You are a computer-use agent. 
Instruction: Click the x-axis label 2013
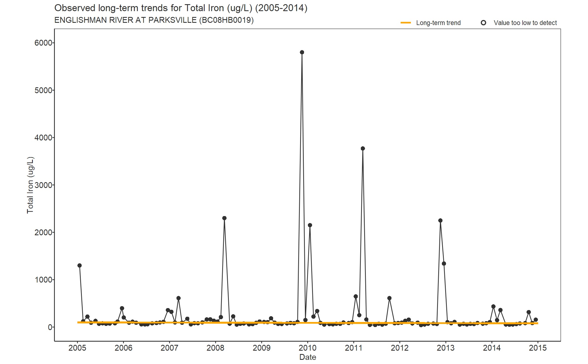[x=446, y=348]
